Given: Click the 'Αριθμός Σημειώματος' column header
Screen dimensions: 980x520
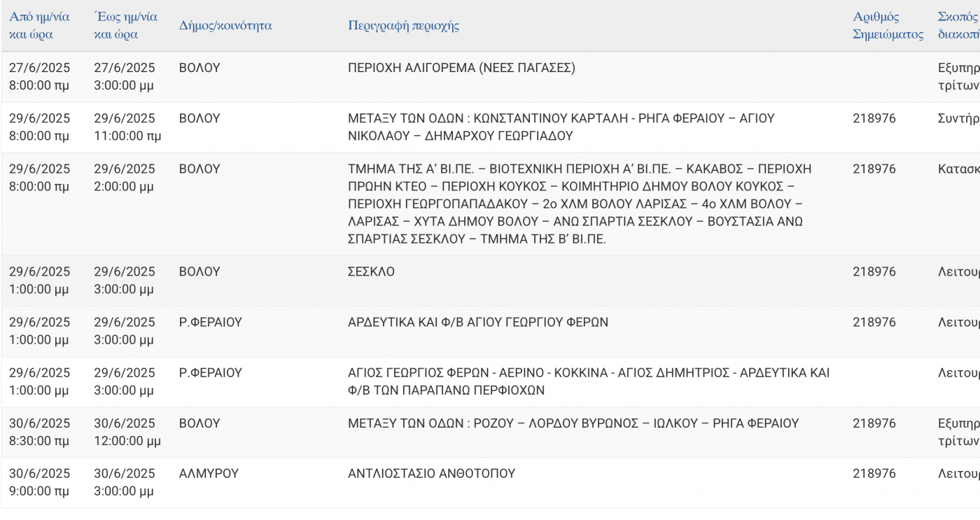Looking at the screenshot, I should click(x=888, y=26).
